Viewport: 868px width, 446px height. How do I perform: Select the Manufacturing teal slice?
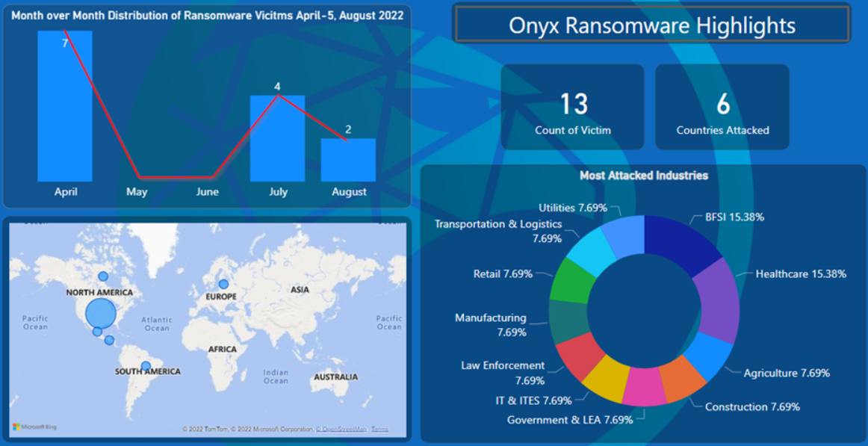[x=569, y=322]
